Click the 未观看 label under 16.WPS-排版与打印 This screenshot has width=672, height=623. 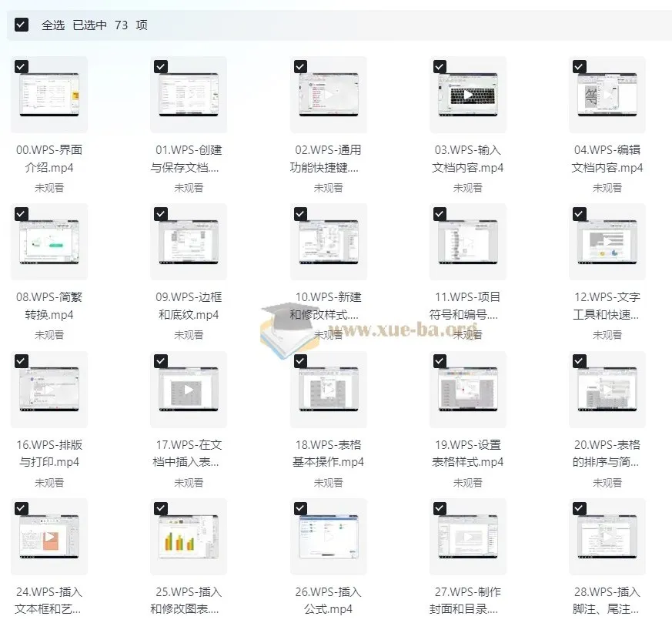(49, 482)
